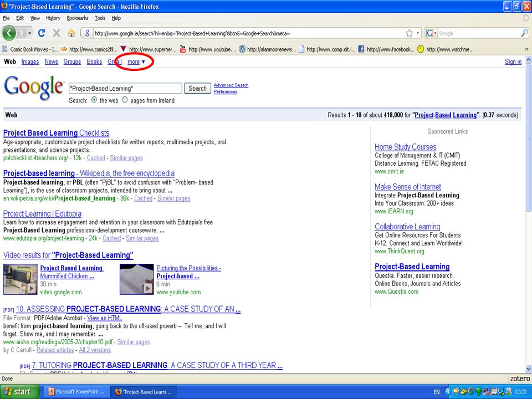Screen dimensions: 532x399
Task: Click the EN language indicator in tray
Action: pos(437,392)
